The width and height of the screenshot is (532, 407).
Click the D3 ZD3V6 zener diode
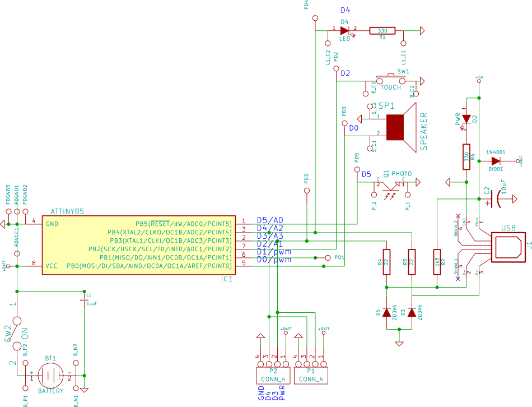[x=412, y=312]
